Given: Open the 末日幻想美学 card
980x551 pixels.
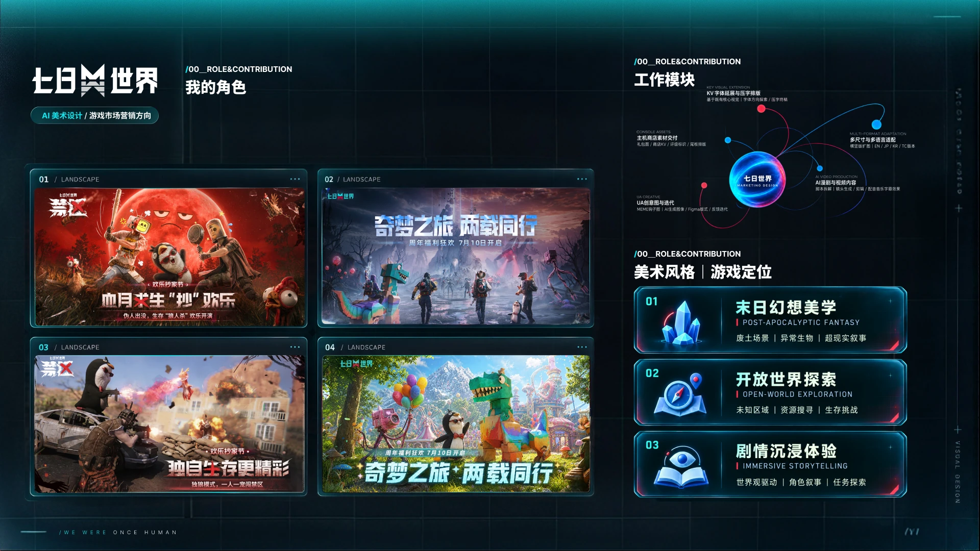Looking at the screenshot, I should point(770,320).
